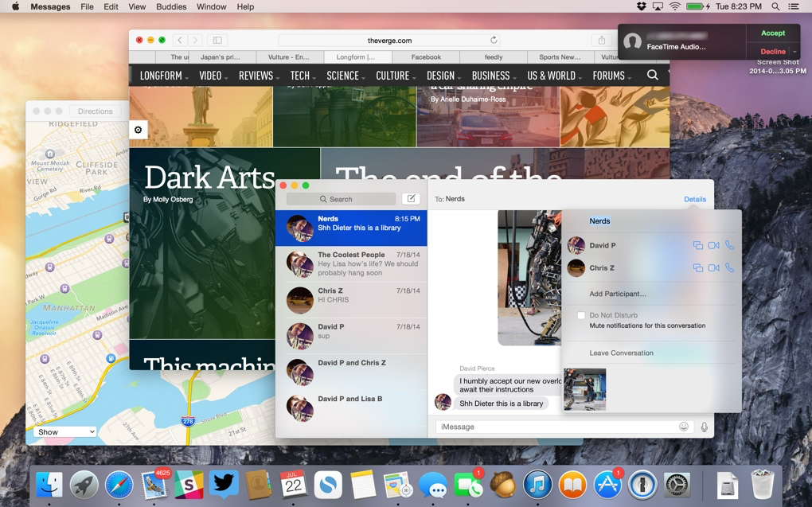Image resolution: width=812 pixels, height=507 pixels.
Task: Accept the FaceTime Audio call
Action: pyautogui.click(x=772, y=33)
